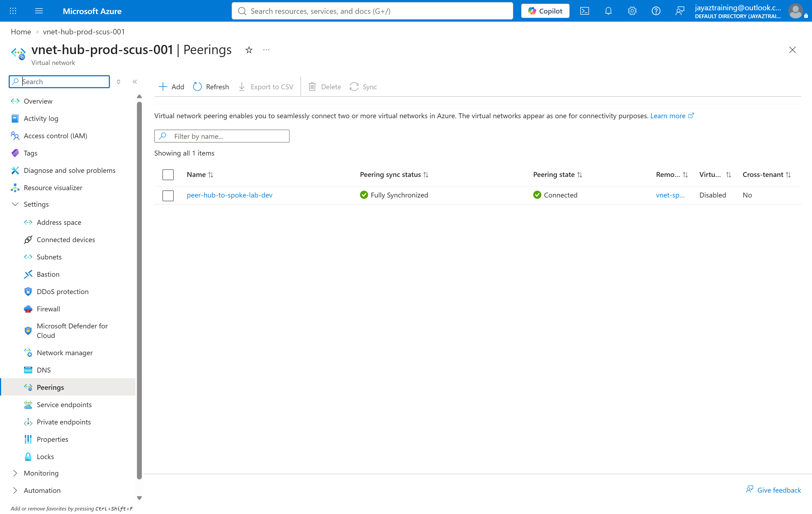Screen dimensions: 812x514
Task: Sort by Peering sync status column
Action: (394, 174)
